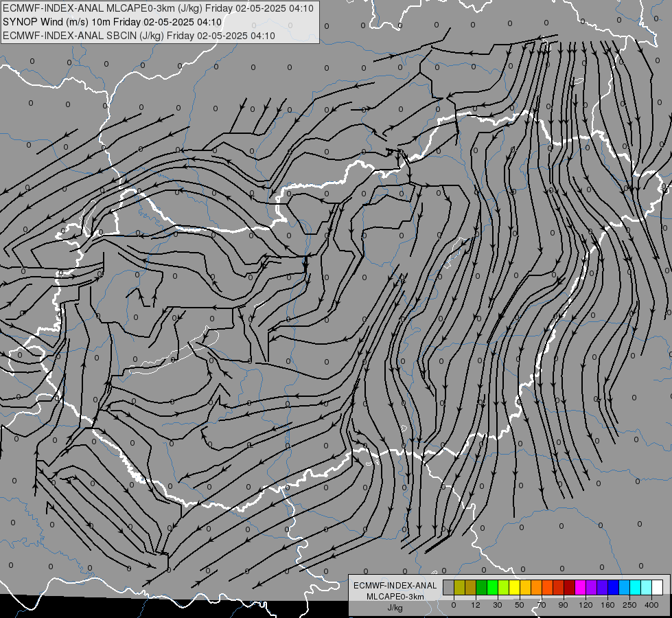
Task: Click the 90 value on the color scale
Action: 563,605
